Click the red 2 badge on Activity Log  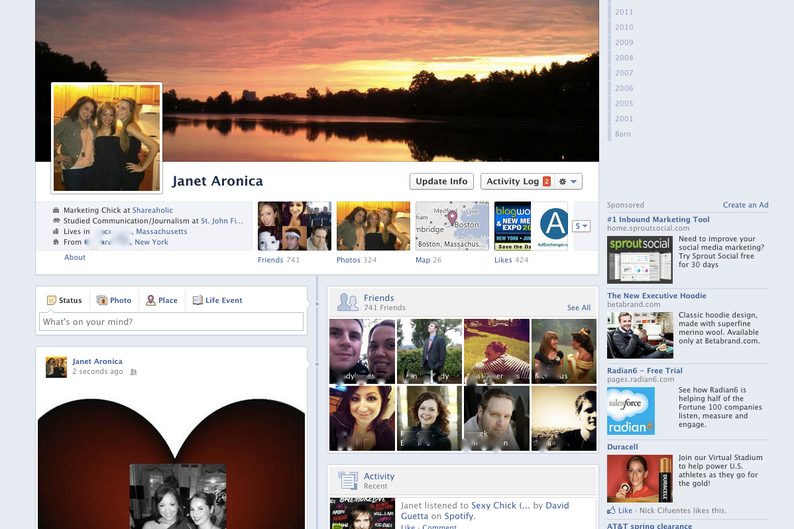pos(546,181)
